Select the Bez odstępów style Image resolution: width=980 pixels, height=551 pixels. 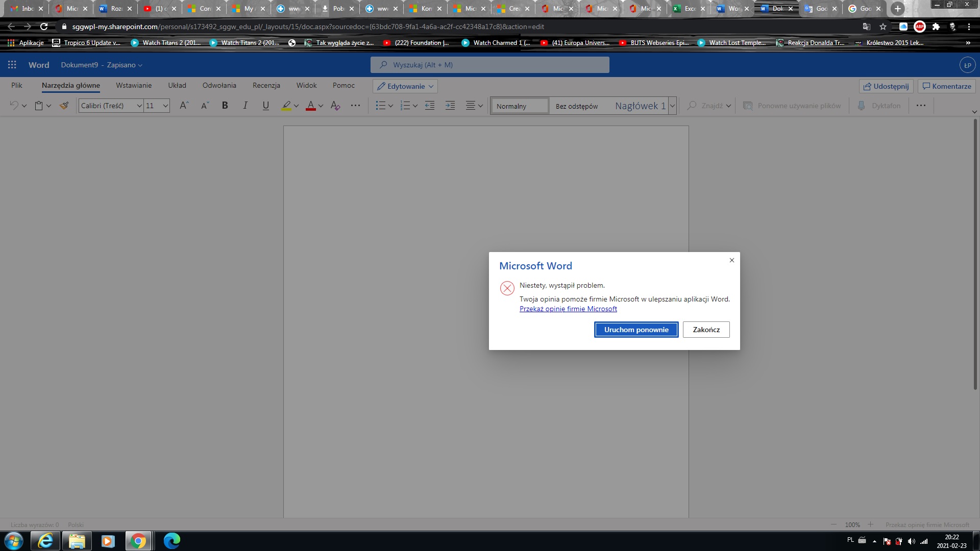coord(577,106)
